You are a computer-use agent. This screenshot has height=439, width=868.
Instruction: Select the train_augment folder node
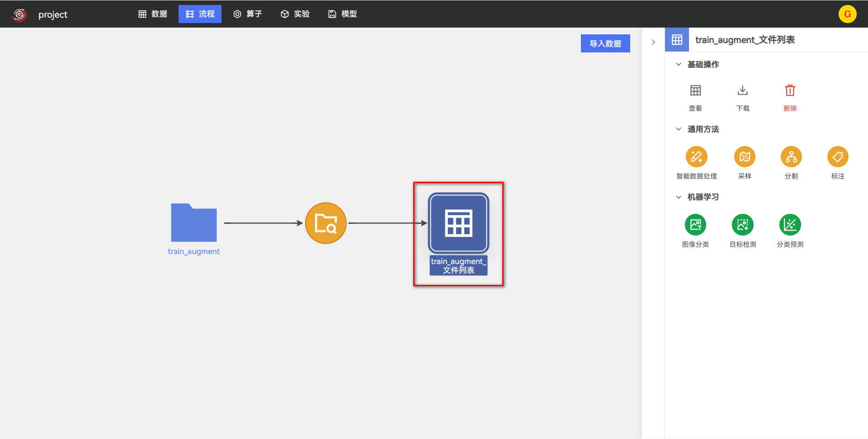click(x=194, y=222)
